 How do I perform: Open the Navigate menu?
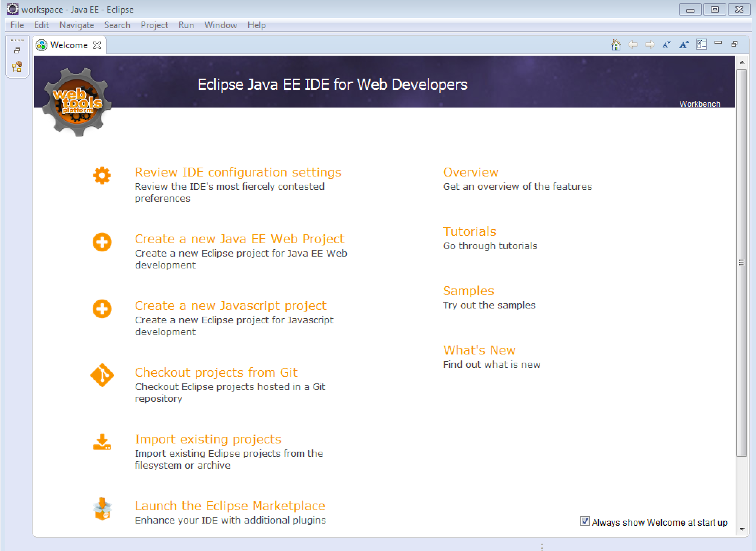tap(77, 25)
